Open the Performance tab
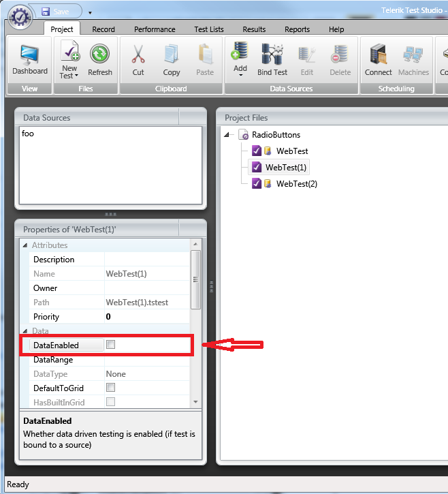The image size is (448, 494). (155, 29)
